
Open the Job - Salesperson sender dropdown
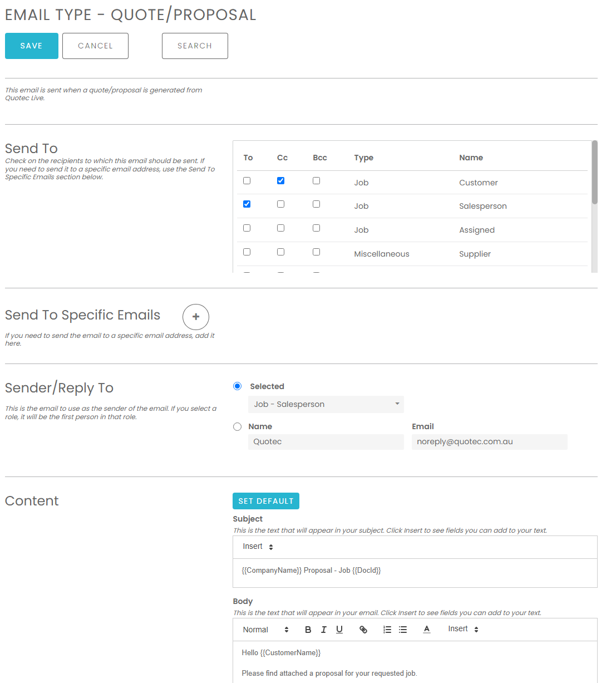point(326,404)
